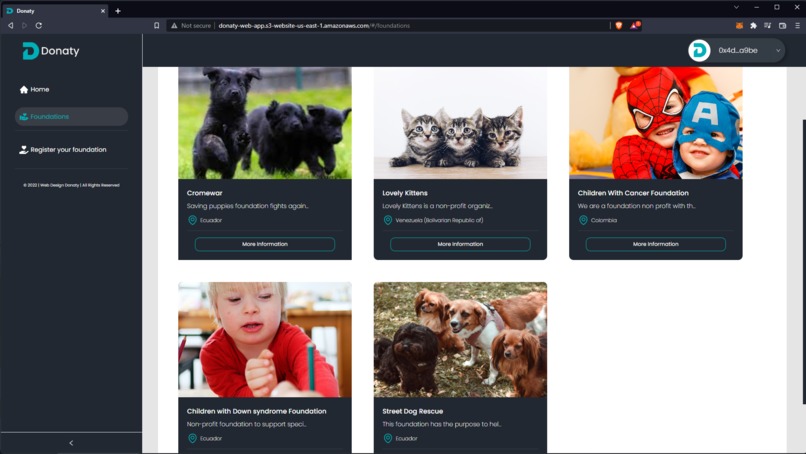Click the Brave Rewards triangle icon
806x454 pixels.
click(635, 25)
